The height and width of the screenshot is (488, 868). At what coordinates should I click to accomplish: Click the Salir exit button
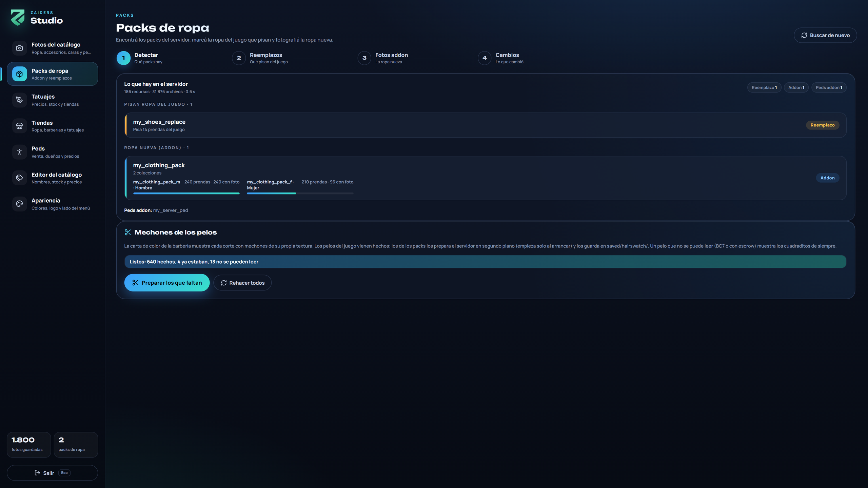pos(52,473)
